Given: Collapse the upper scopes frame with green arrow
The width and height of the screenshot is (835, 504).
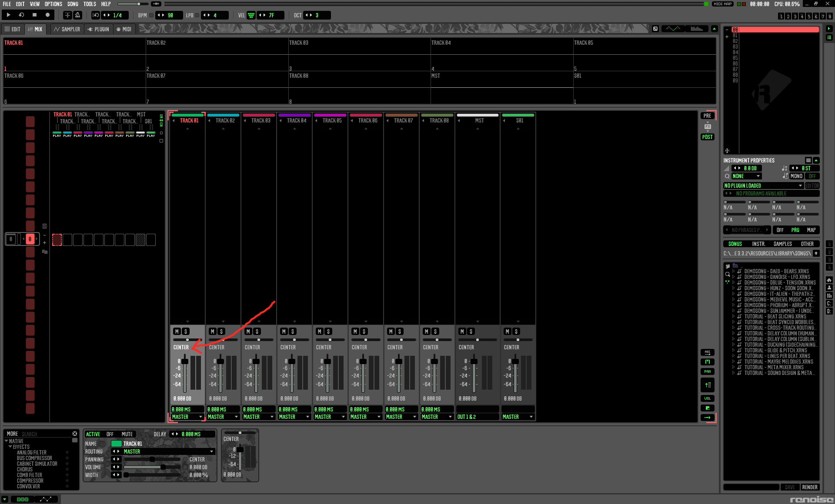Looking at the screenshot, I should click(x=714, y=29).
